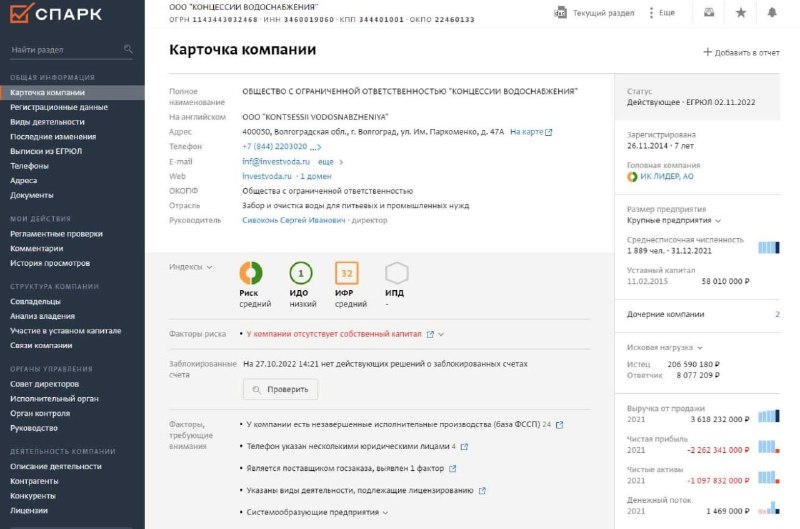
Task: Open Конкуренты section in sidebar
Action: coord(33,496)
